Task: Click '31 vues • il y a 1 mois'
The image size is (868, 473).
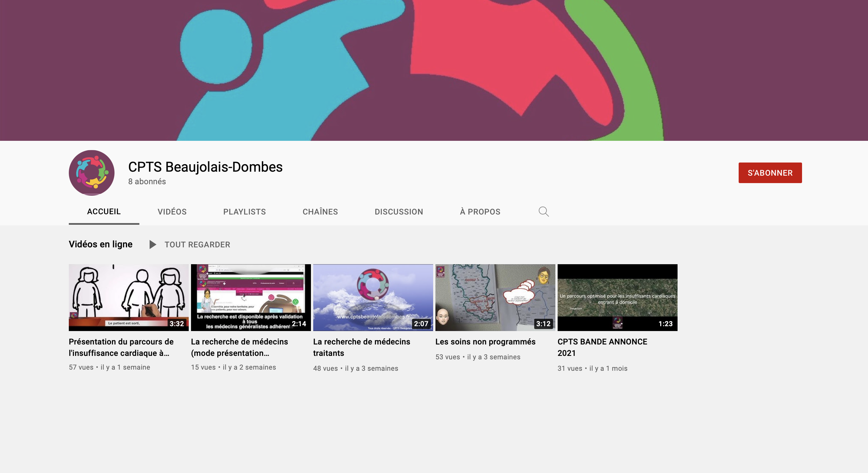Action: pos(592,368)
